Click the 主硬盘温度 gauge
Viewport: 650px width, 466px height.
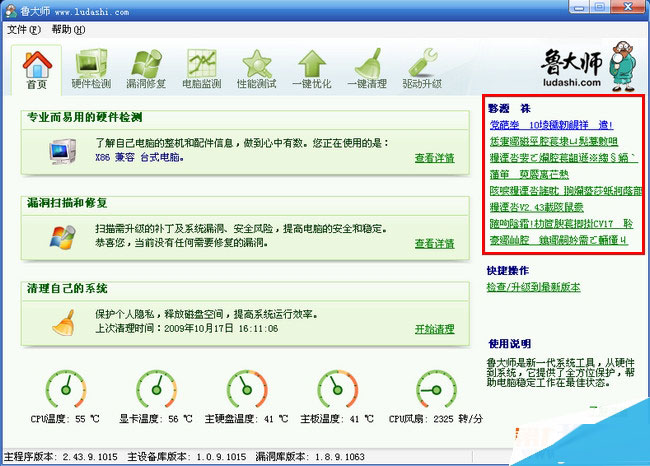click(x=247, y=389)
